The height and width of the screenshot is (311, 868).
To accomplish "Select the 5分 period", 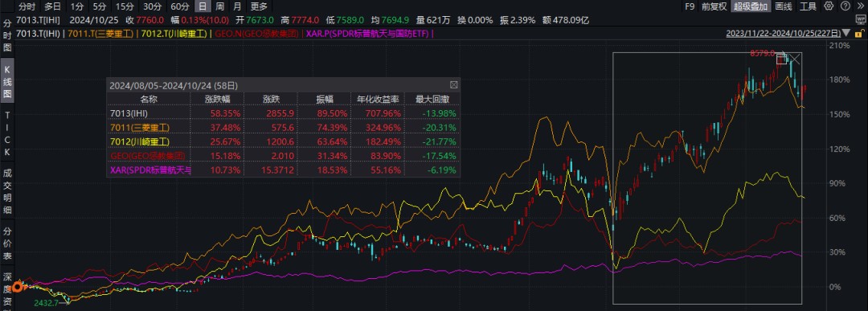I will pos(99,6).
